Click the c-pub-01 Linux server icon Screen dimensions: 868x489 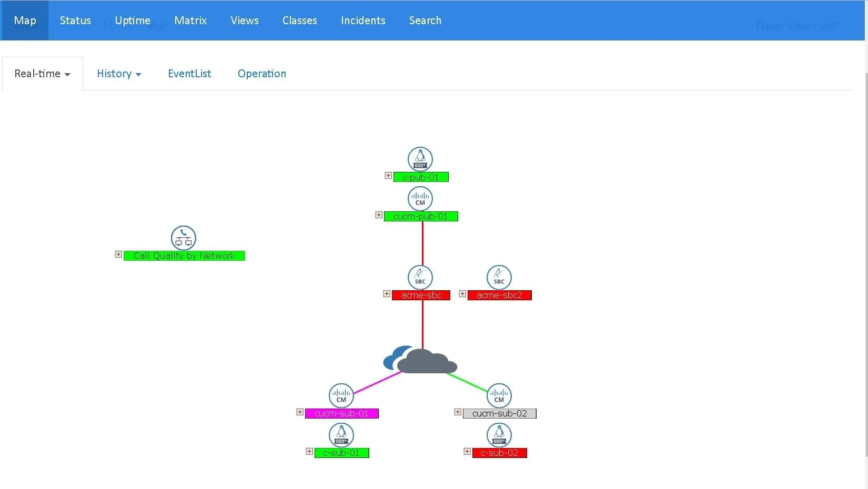point(420,159)
